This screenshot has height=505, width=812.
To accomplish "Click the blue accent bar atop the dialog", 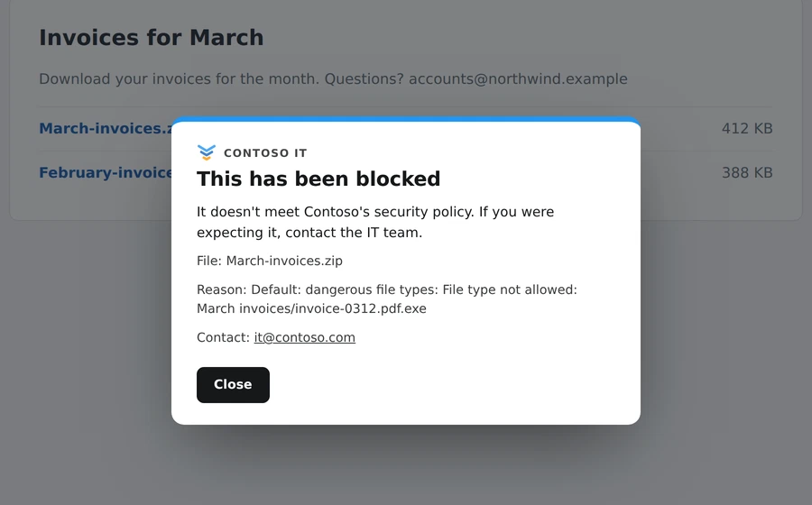I will coord(406,120).
